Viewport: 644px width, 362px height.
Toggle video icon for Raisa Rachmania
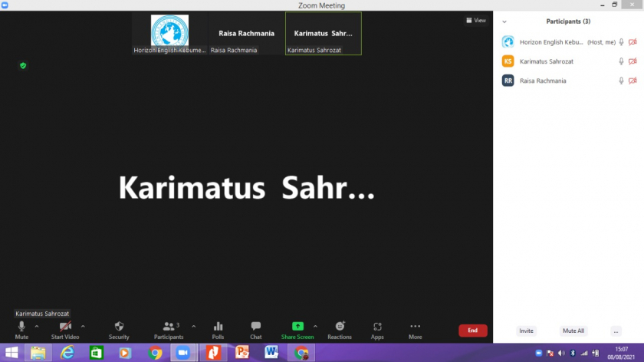pyautogui.click(x=632, y=81)
